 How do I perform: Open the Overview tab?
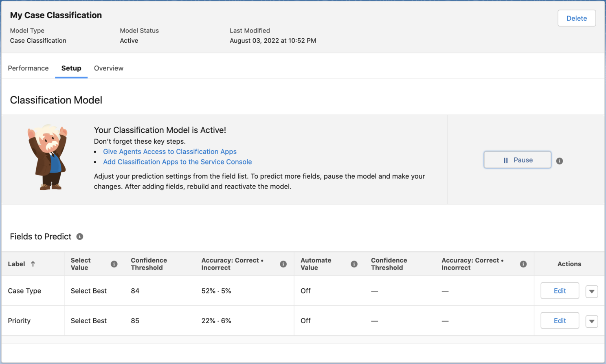tap(109, 68)
